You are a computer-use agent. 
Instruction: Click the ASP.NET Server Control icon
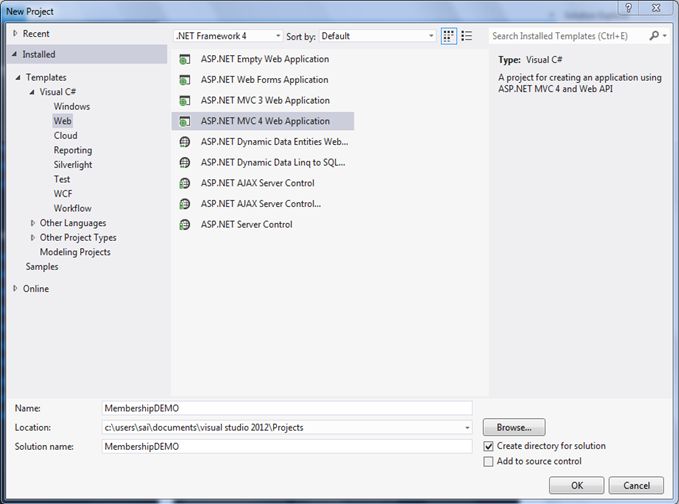185,225
